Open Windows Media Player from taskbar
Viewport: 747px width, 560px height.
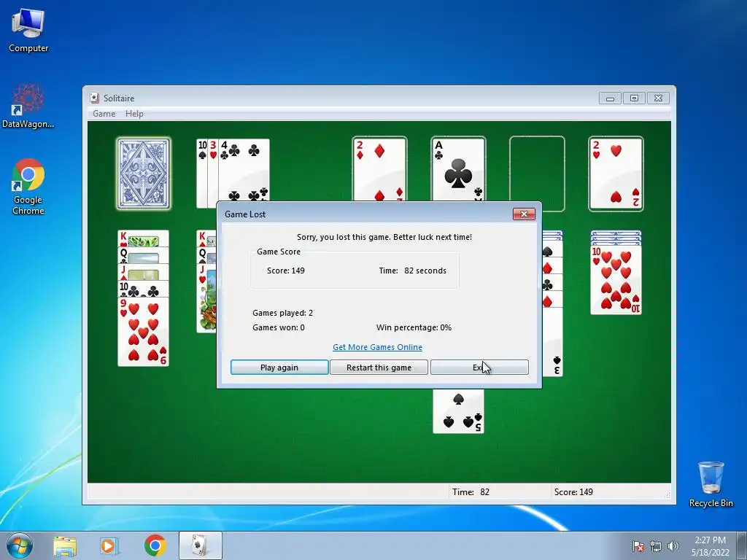[109, 545]
